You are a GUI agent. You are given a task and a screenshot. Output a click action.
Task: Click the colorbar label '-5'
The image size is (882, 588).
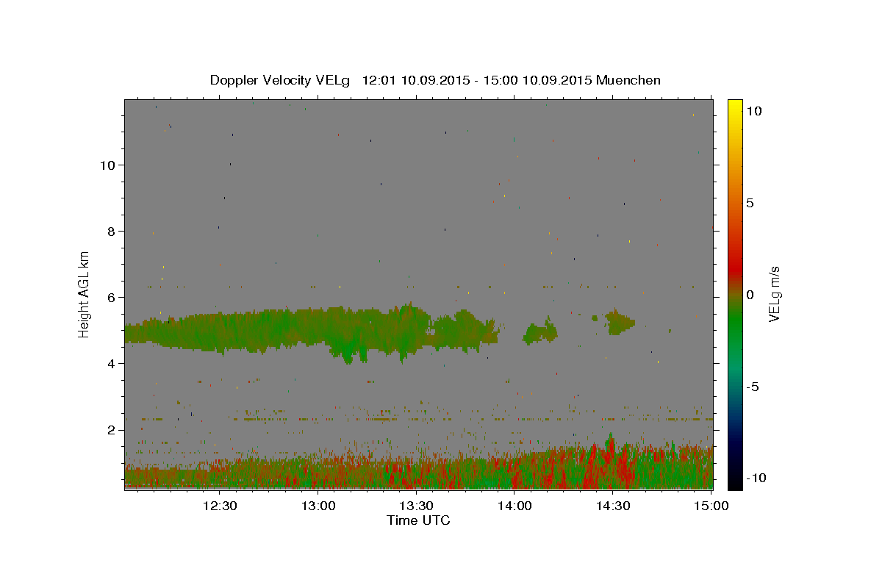(752, 387)
